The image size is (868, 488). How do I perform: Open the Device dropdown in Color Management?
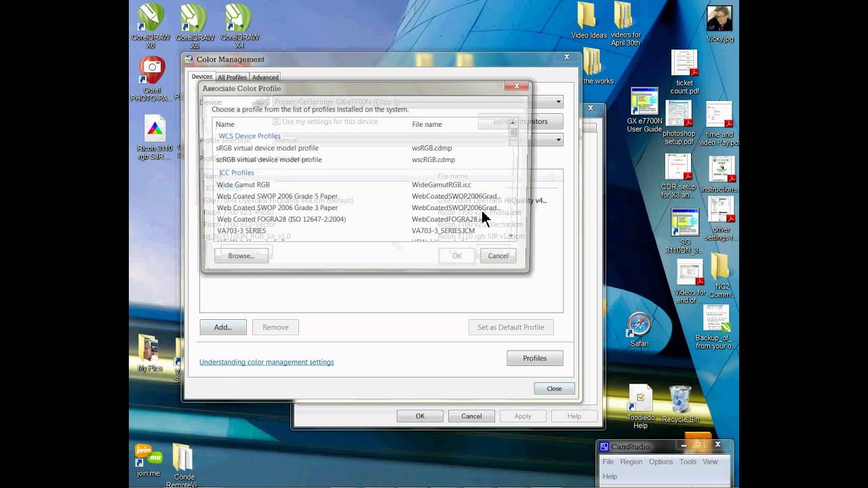(x=559, y=102)
